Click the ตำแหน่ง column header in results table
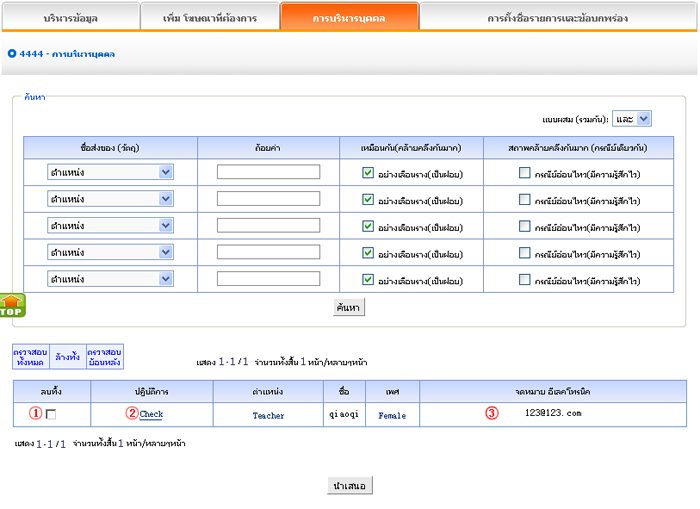Viewport: 700px width, 509px height. [x=268, y=392]
